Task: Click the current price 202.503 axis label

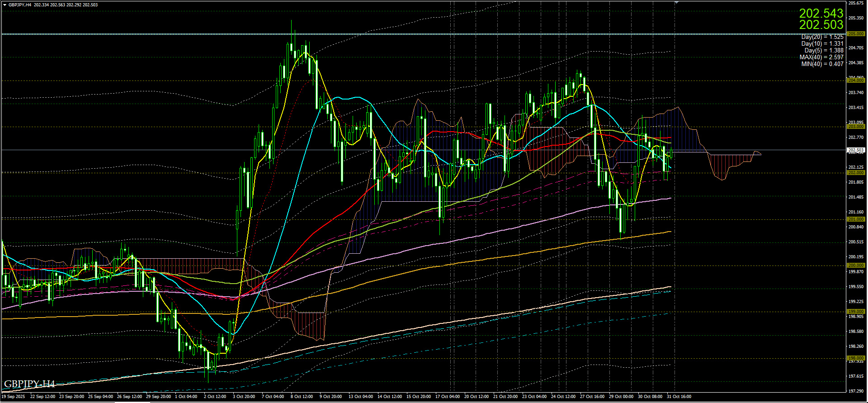Action: click(x=855, y=150)
